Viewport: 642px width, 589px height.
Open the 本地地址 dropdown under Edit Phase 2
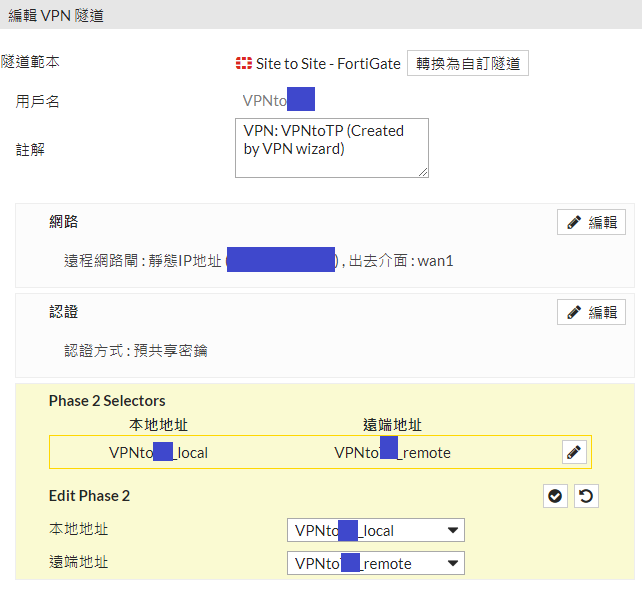click(375, 530)
